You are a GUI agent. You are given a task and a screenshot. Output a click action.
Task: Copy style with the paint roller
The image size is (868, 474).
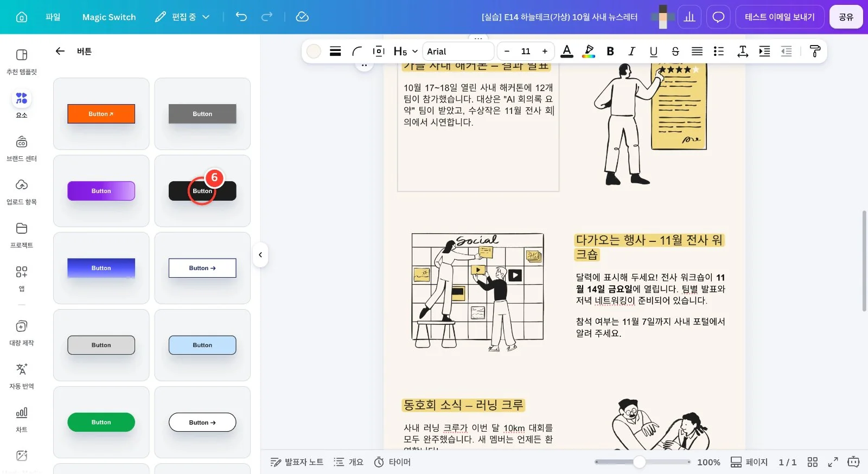(814, 51)
